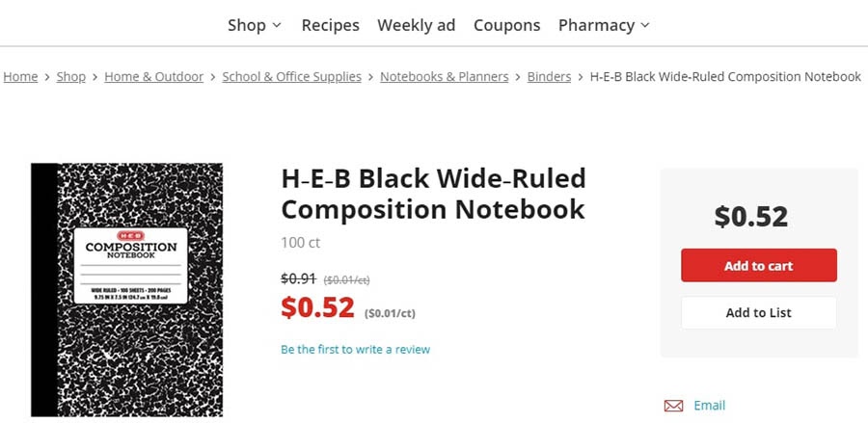Image resolution: width=868 pixels, height=423 pixels.
Task: Open School & Office Supplies breadcrumb
Action: click(x=291, y=77)
